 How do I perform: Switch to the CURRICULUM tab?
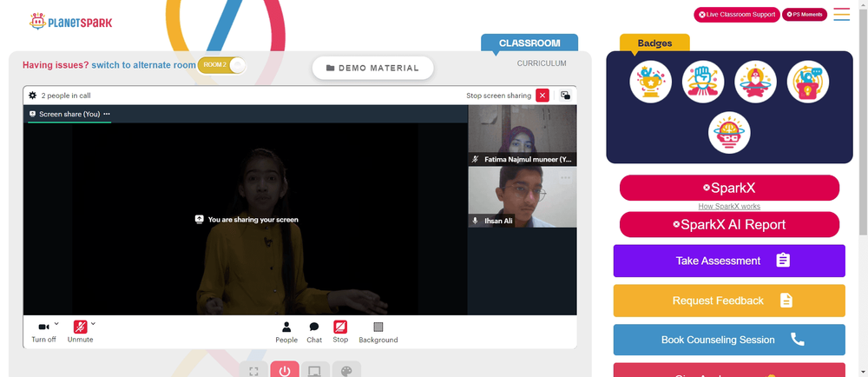click(x=542, y=63)
